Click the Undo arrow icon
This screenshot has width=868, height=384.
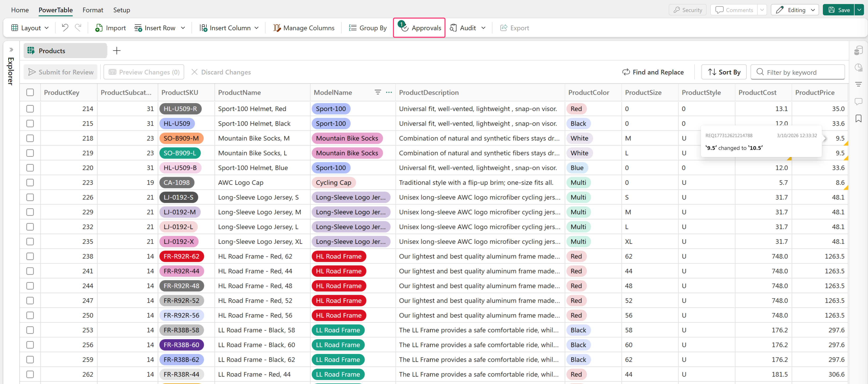(65, 28)
